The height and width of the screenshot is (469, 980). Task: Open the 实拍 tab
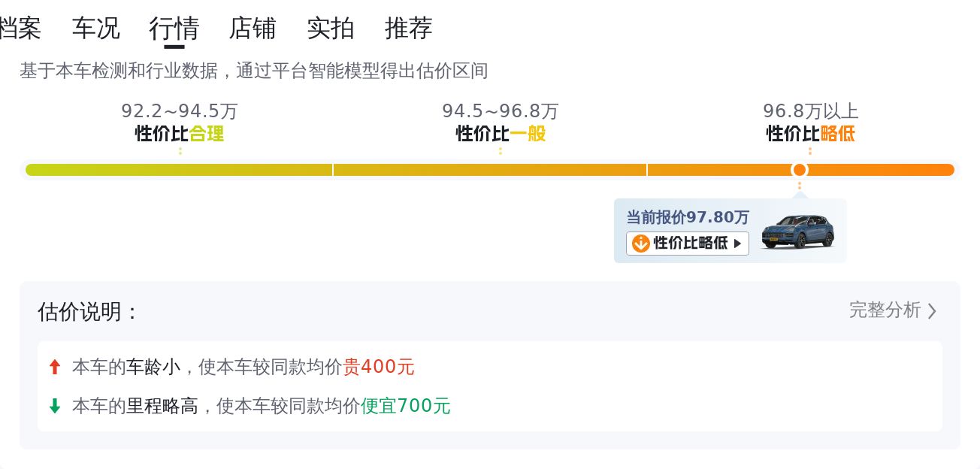[x=330, y=29]
